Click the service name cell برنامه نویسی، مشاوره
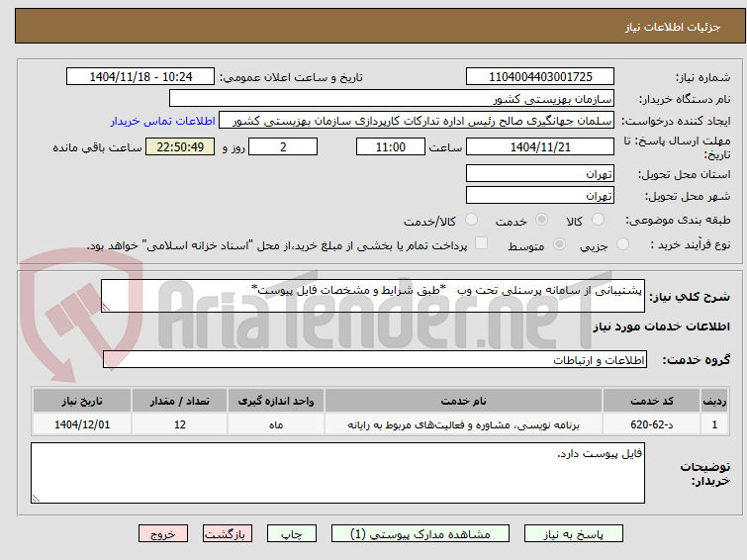 point(464,424)
